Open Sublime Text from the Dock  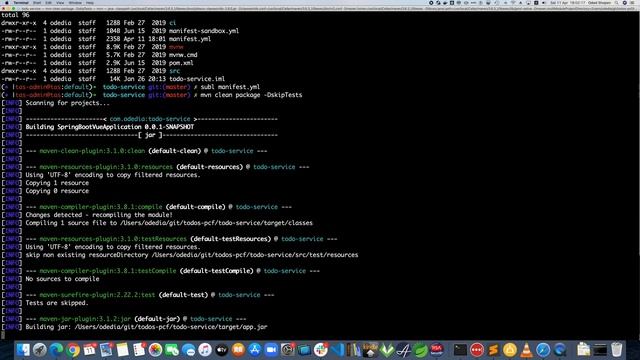coord(493,349)
